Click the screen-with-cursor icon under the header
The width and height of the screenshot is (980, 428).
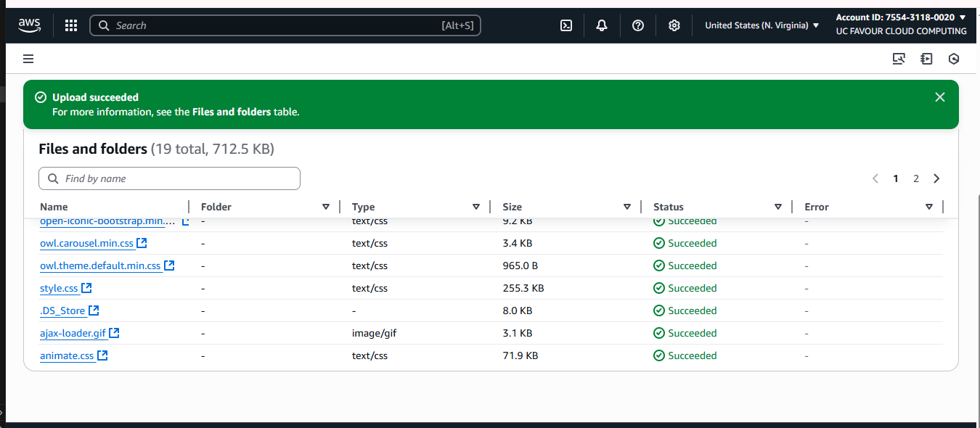899,59
